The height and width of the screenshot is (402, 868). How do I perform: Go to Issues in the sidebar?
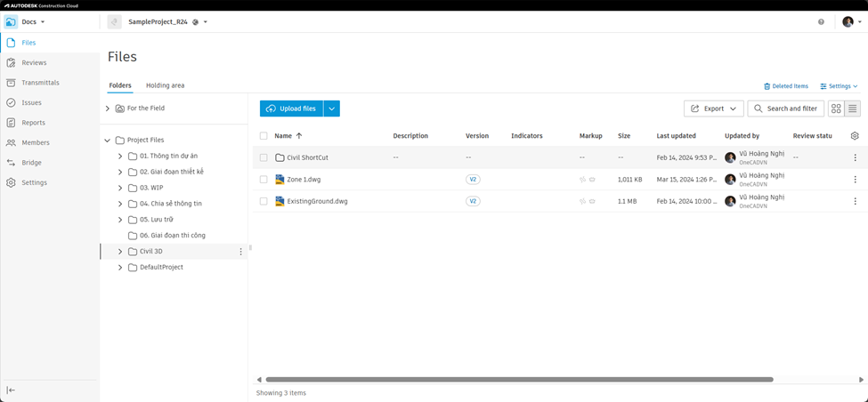tap(31, 102)
